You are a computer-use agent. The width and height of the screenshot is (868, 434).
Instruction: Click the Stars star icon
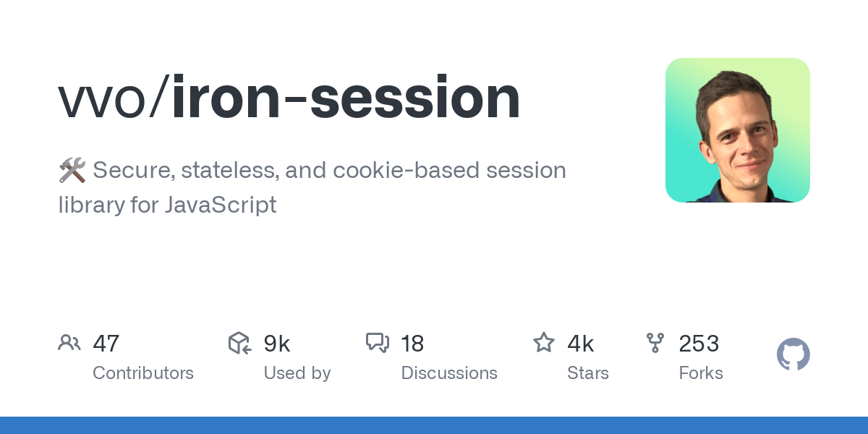[x=543, y=343]
